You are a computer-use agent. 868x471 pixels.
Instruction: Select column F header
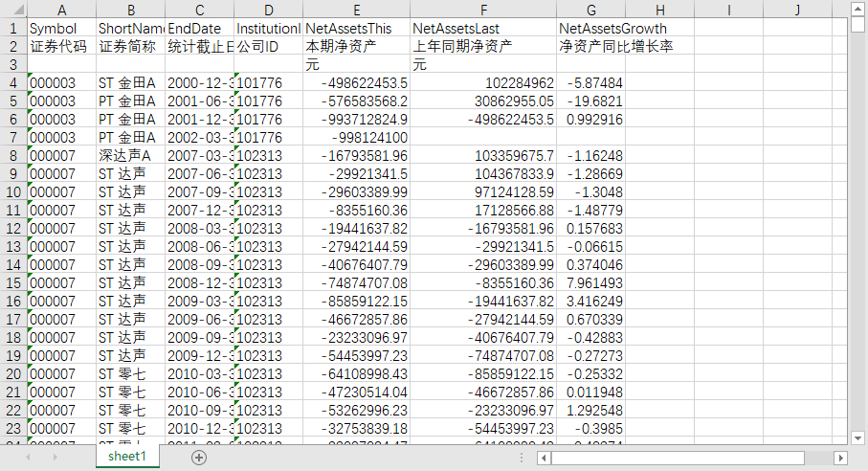click(483, 10)
